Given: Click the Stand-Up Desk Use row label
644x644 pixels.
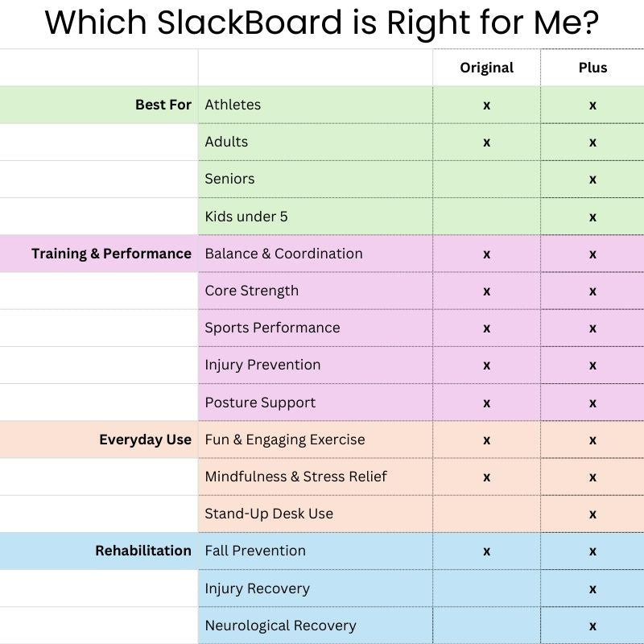Looking at the screenshot, I should click(269, 514).
